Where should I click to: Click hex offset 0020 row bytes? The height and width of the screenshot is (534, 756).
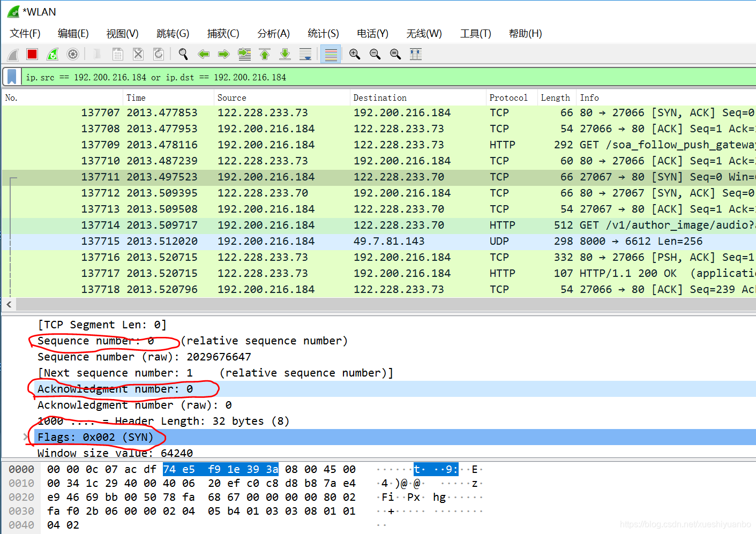pyautogui.click(x=201, y=497)
